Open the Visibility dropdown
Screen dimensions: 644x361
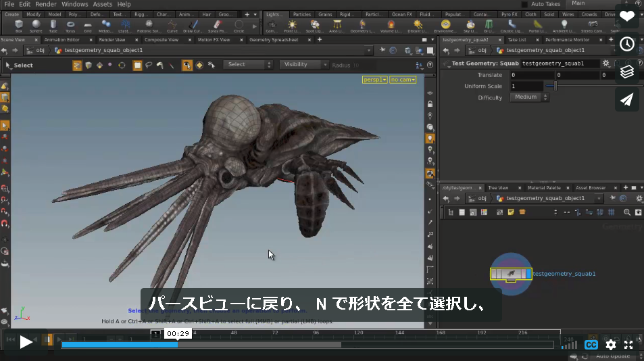(303, 64)
